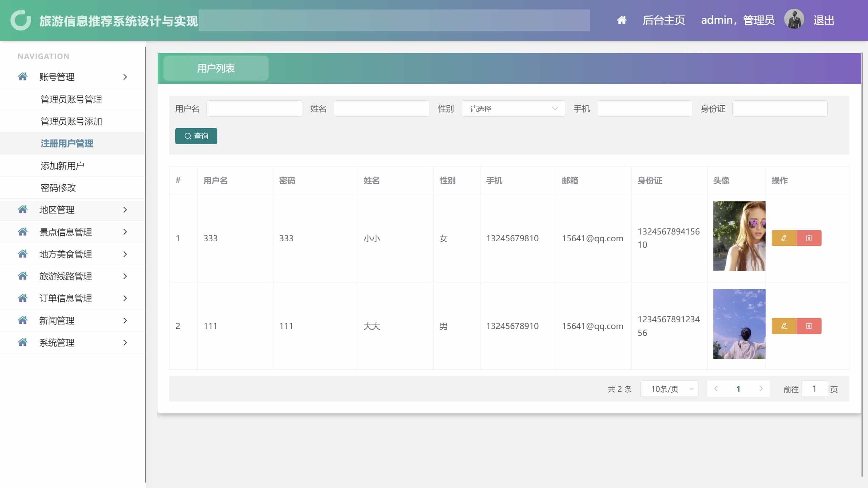Click house icon next to 系统管理
The width and height of the screenshot is (868, 488).
tap(23, 342)
